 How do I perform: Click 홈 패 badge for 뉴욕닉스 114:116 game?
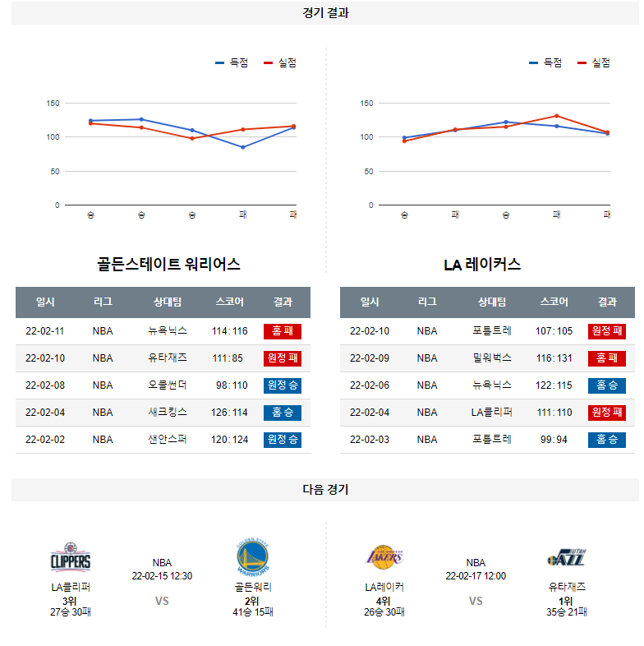[x=283, y=331]
